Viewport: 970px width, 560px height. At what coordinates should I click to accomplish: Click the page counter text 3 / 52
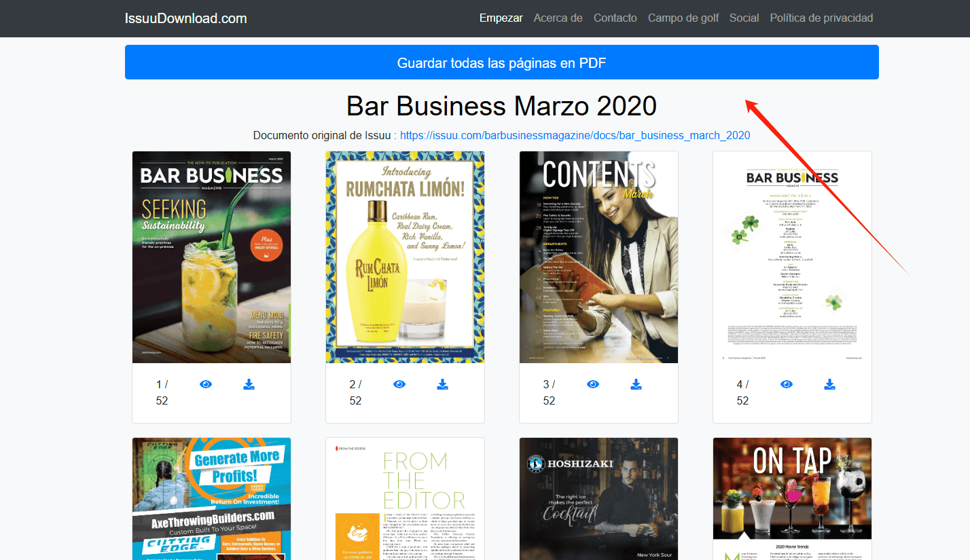[x=550, y=392]
